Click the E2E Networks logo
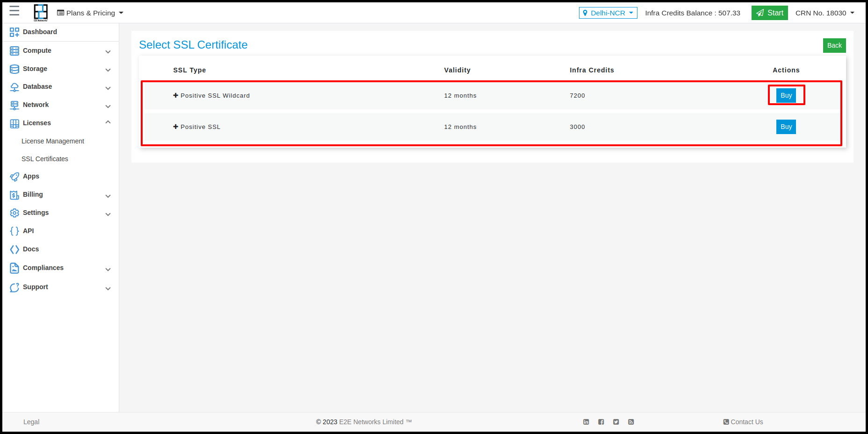The image size is (868, 434). point(41,13)
